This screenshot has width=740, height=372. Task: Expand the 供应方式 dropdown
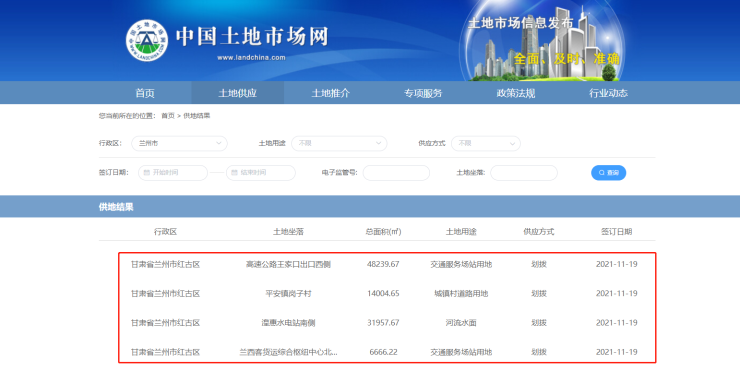[486, 144]
